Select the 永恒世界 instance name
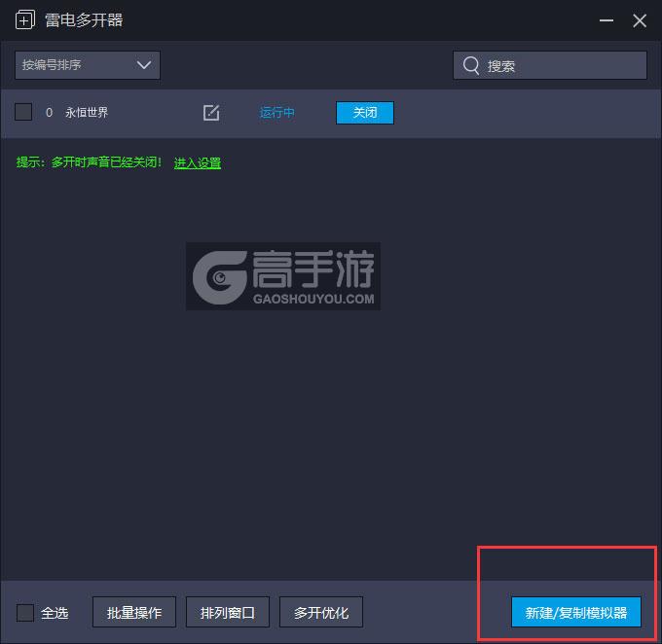The height and width of the screenshot is (644, 662). point(87,112)
